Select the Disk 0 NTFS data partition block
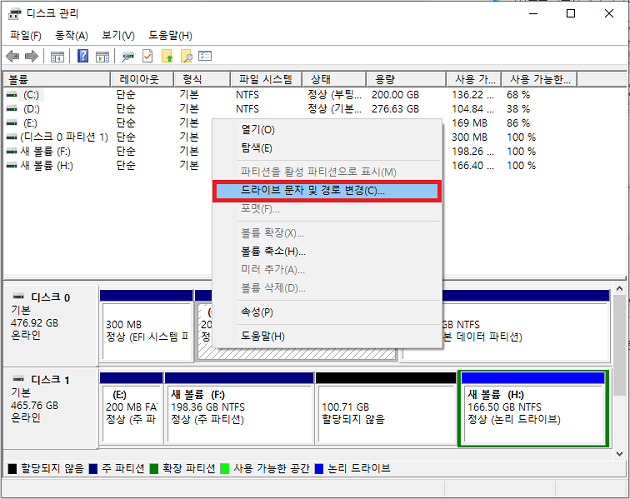630x499 pixels. (526, 326)
